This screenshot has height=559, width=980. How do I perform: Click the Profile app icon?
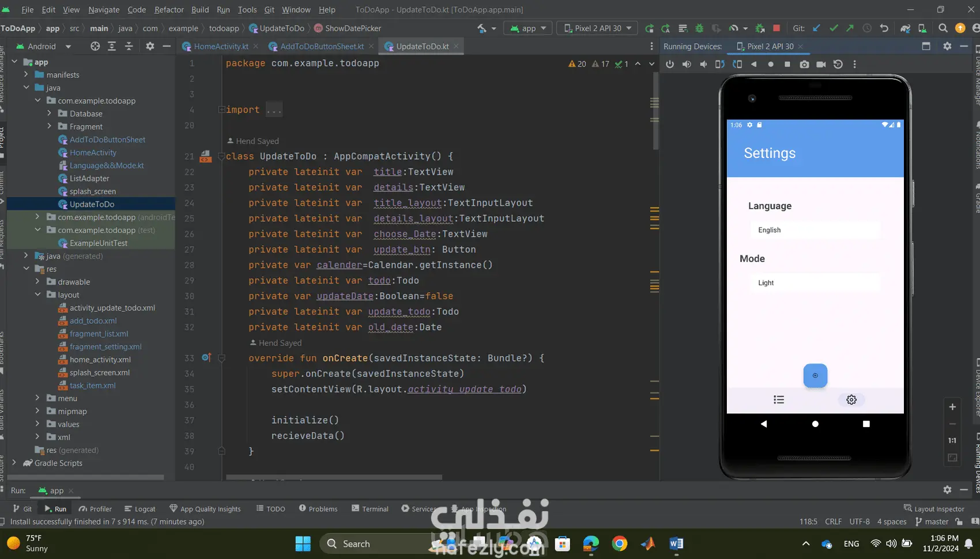click(x=734, y=28)
